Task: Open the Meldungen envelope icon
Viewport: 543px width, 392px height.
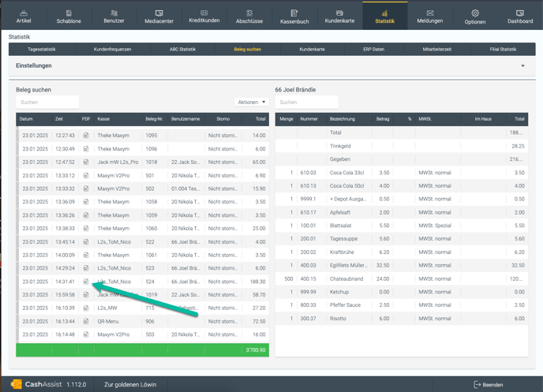Action: coord(430,13)
